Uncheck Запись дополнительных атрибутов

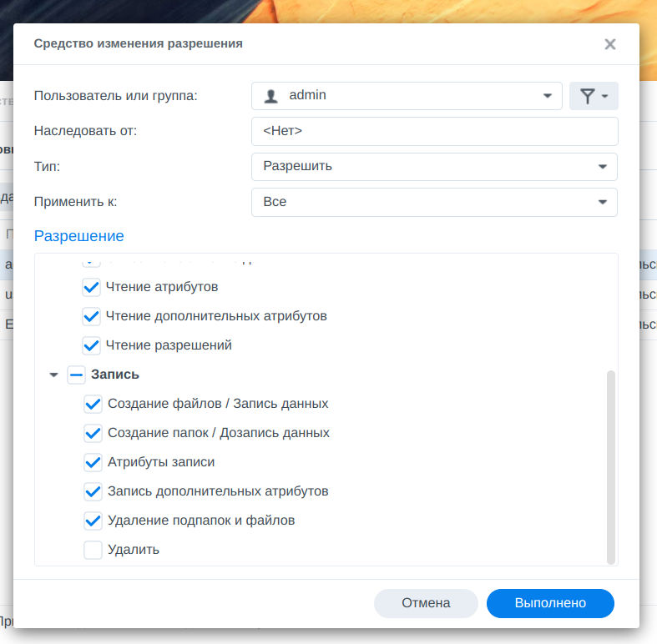[x=93, y=491]
